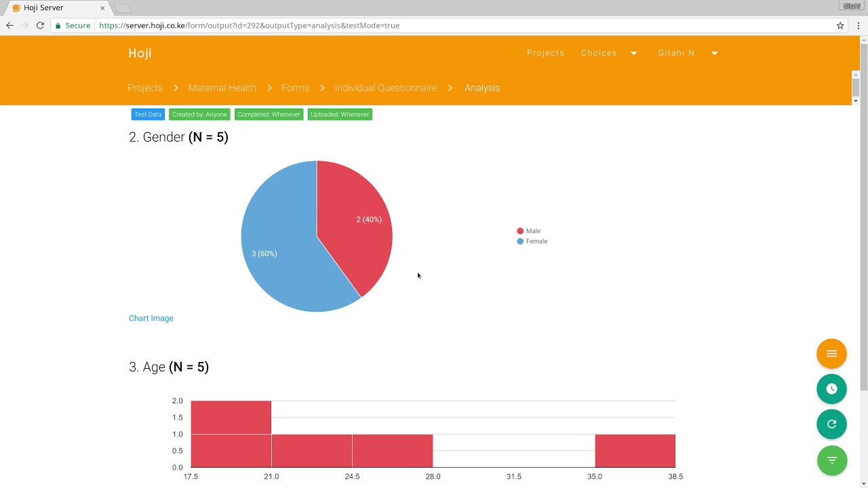Close the Hoji Server tab
Screen dimensions: 868x488
point(102,8)
